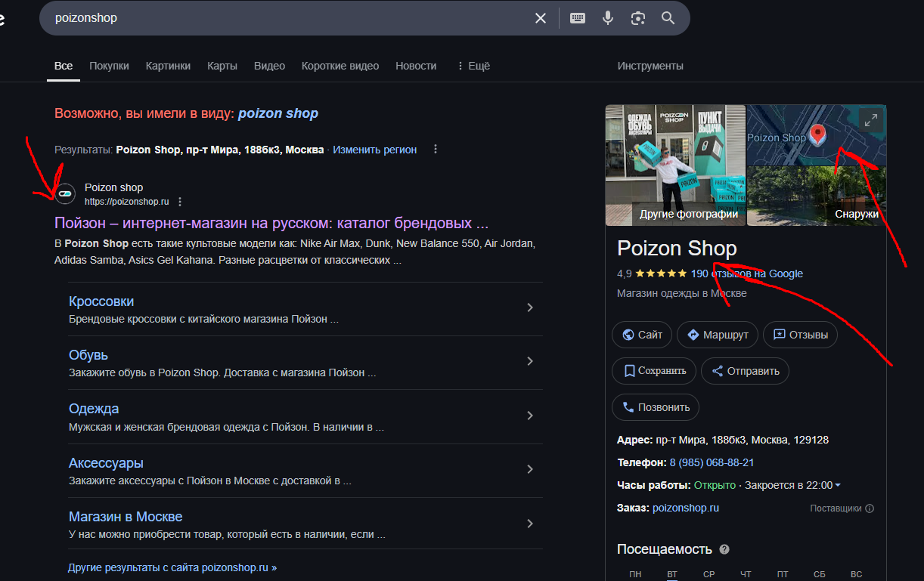Screen dimensions: 924x581
Task: Open the Магазин в Москве sitelink chevron
Action: pos(530,524)
